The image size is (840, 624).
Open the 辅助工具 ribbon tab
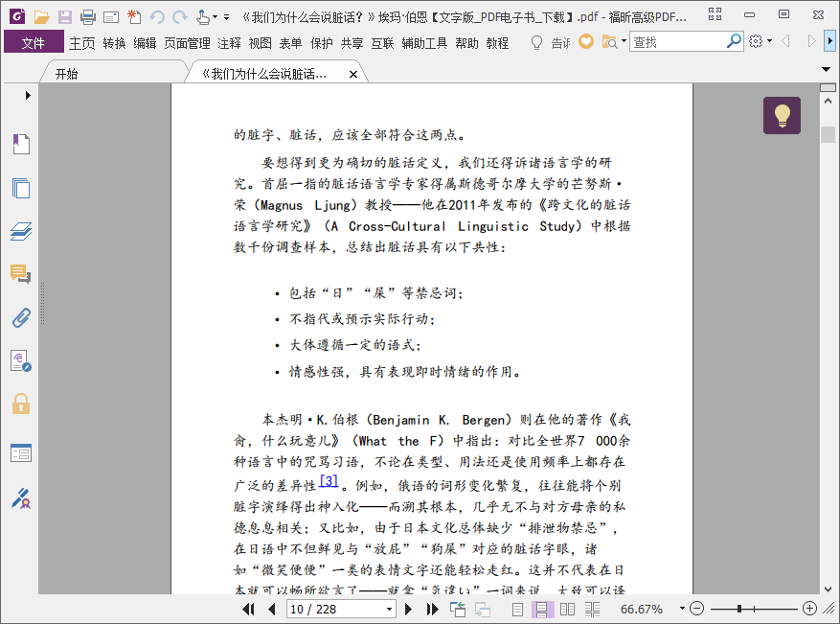(424, 43)
